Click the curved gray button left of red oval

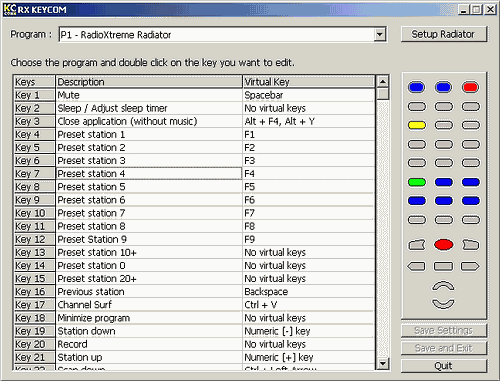tap(417, 245)
